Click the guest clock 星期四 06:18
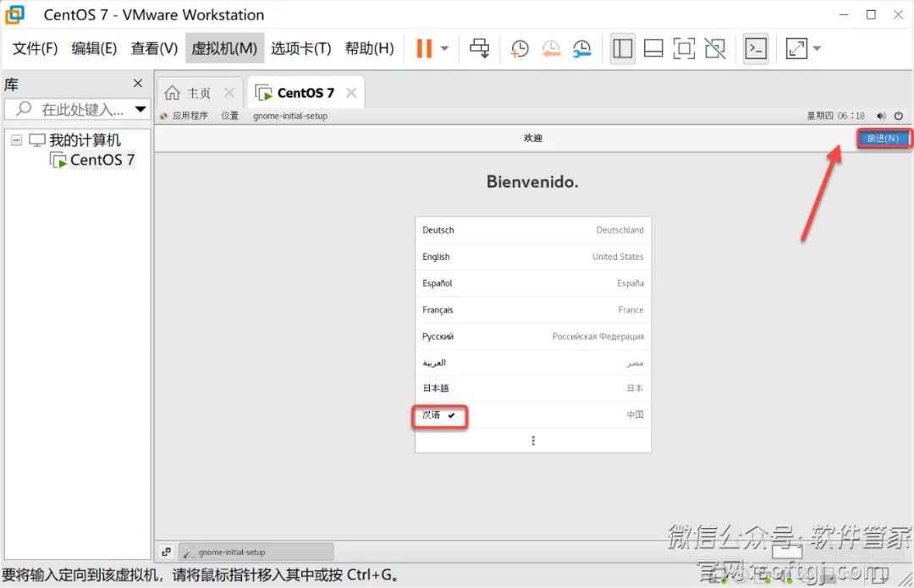Image resolution: width=914 pixels, height=588 pixels. [835, 115]
